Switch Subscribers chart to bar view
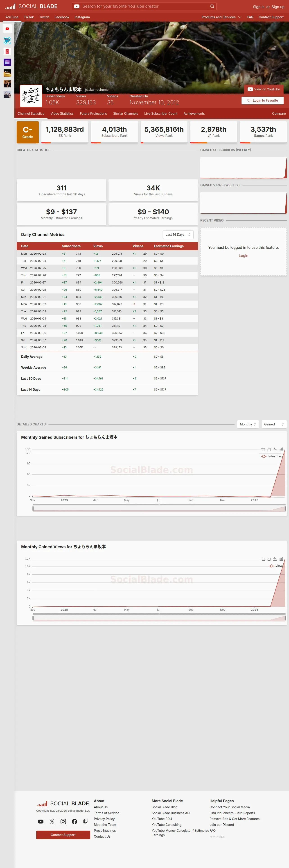This screenshot has height=868, width=289. click(x=281, y=450)
